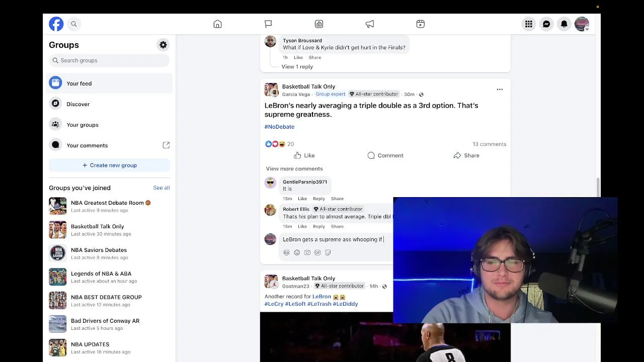Viewport: 644px width, 362px height.
Task: Open Basketball Talk Only title on first post
Action: pos(308,86)
